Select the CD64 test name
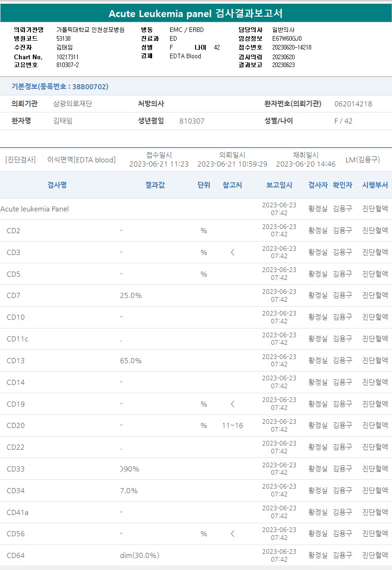 [x=16, y=556]
